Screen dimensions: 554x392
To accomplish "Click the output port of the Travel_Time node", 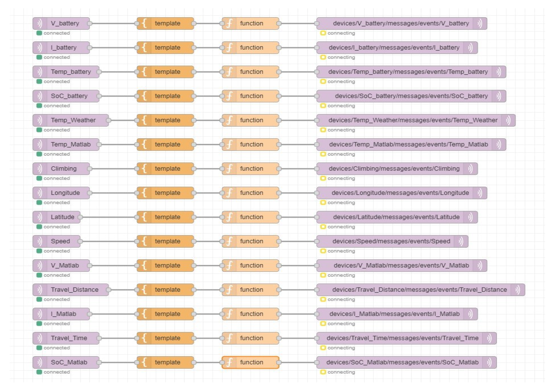I will point(99,338).
